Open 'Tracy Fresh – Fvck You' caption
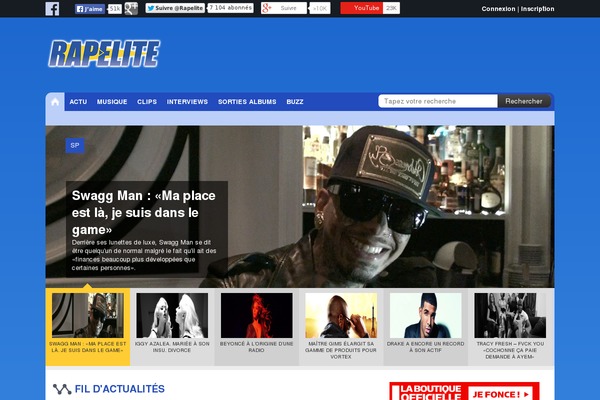 point(510,350)
